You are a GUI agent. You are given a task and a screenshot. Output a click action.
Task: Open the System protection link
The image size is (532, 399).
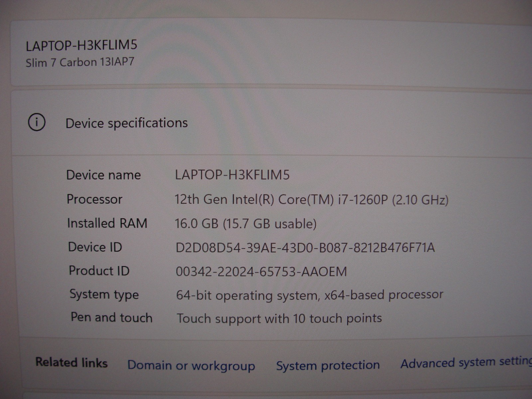[328, 365]
